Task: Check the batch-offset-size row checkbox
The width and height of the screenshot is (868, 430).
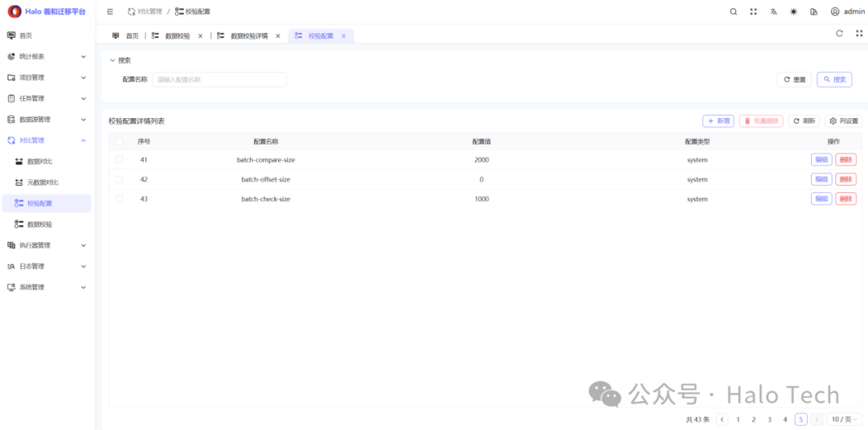Action: tap(120, 179)
